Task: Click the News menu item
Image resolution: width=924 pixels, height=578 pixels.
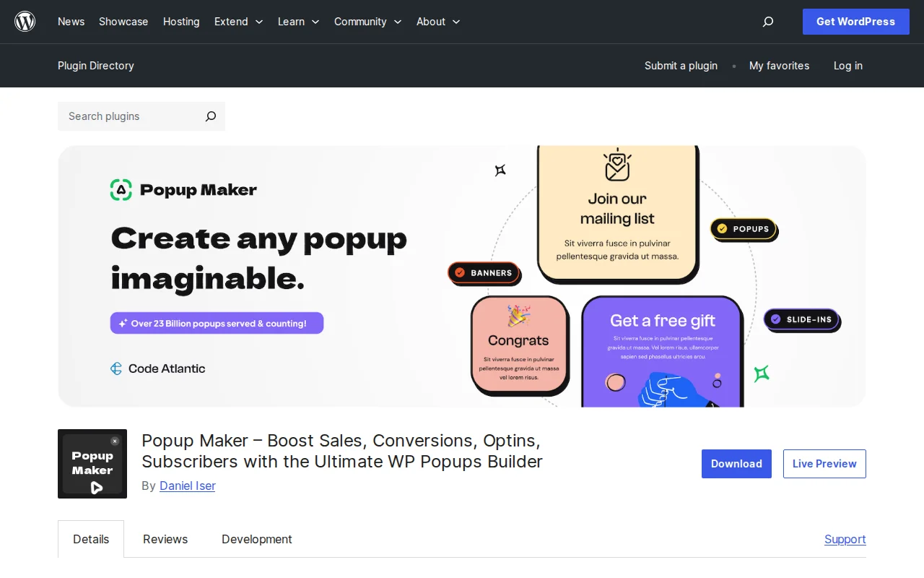Action: (71, 22)
